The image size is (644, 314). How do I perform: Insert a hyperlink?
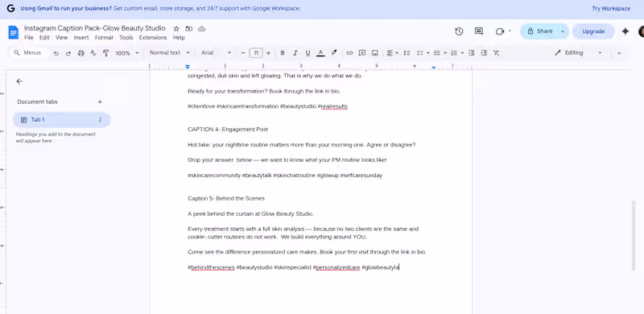[349, 53]
